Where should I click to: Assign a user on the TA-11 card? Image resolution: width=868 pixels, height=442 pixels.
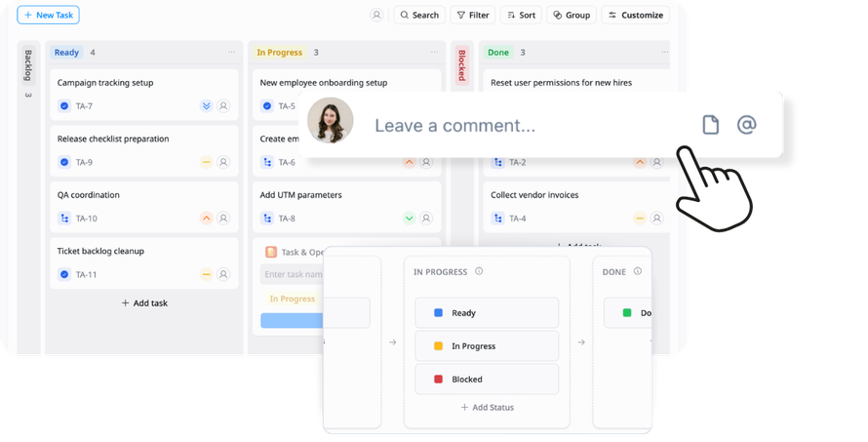pos(223,274)
